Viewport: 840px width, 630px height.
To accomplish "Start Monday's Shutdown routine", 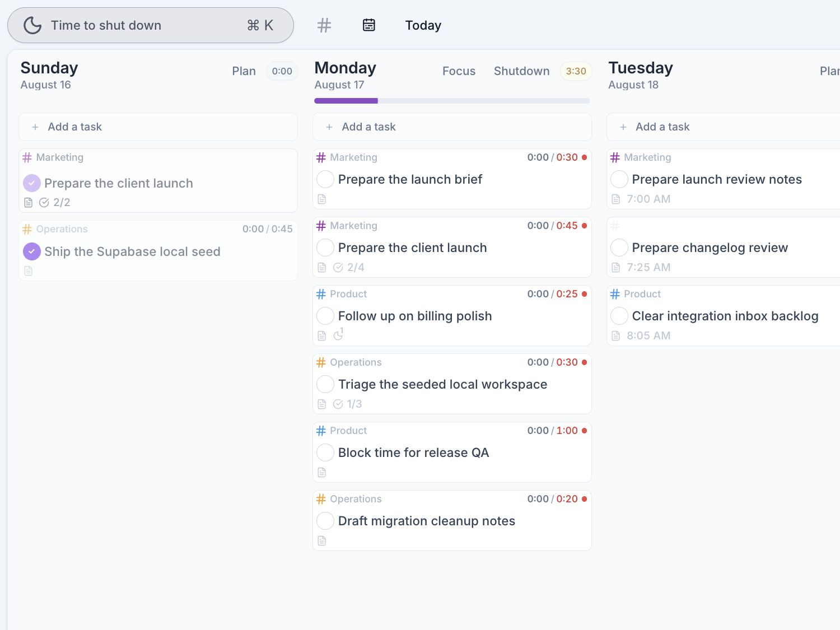I will pyautogui.click(x=521, y=71).
